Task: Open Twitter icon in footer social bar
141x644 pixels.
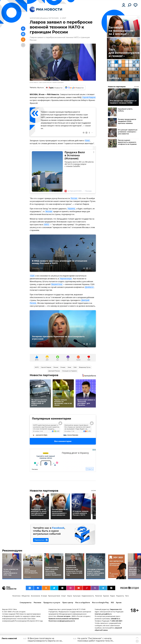Action: pos(54,588)
